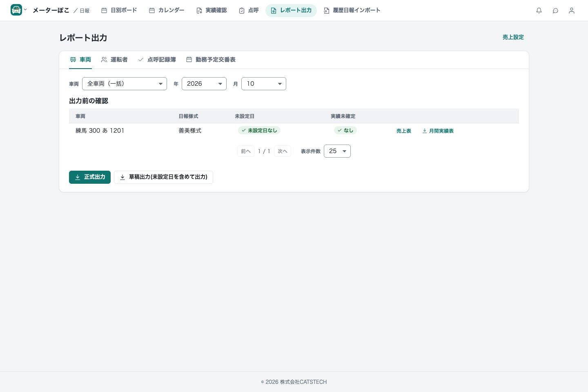Viewport: 588px width, 392px height.
Task: Open 履歴日報インポート in the navigation
Action: (352, 10)
